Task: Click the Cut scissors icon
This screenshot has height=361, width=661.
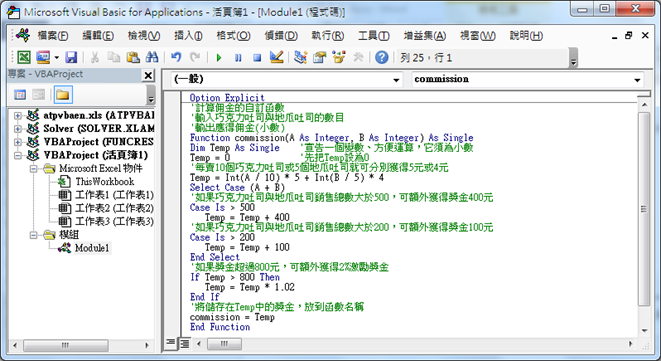Action: click(x=95, y=57)
